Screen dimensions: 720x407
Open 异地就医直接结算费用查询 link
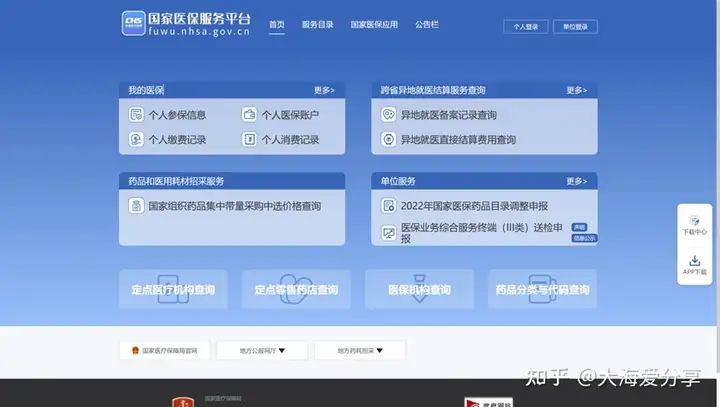click(458, 140)
